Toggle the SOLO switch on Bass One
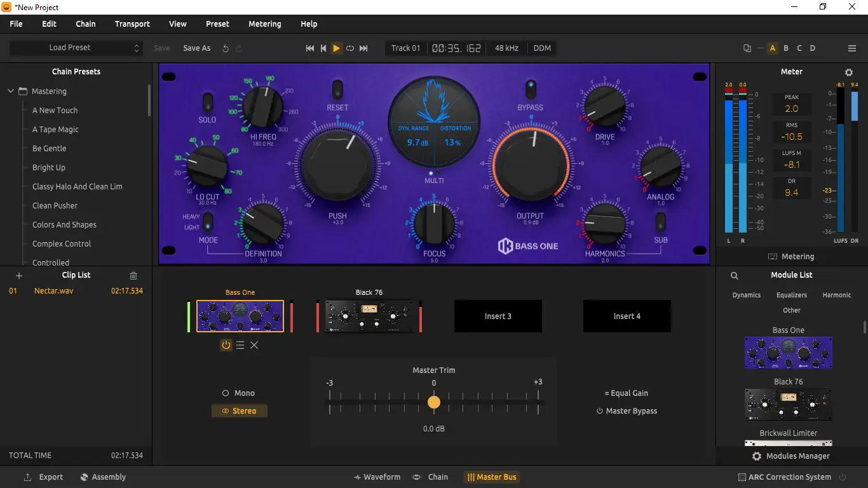This screenshot has height=488, width=868. click(208, 102)
